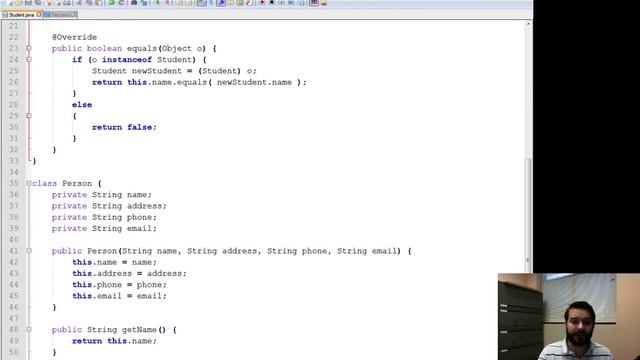Toggle the word wrap toolbar icon
The image size is (640, 360).
[202, 3]
